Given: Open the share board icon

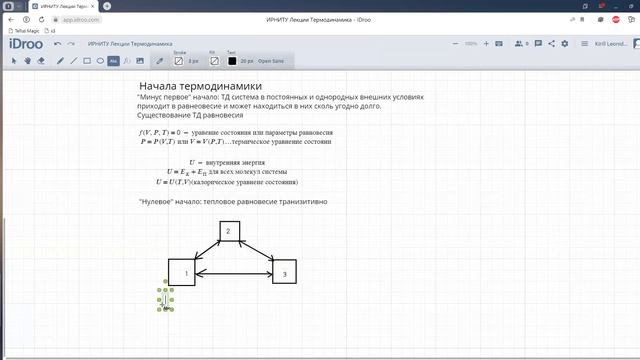Looking at the screenshot, I should (551, 43).
